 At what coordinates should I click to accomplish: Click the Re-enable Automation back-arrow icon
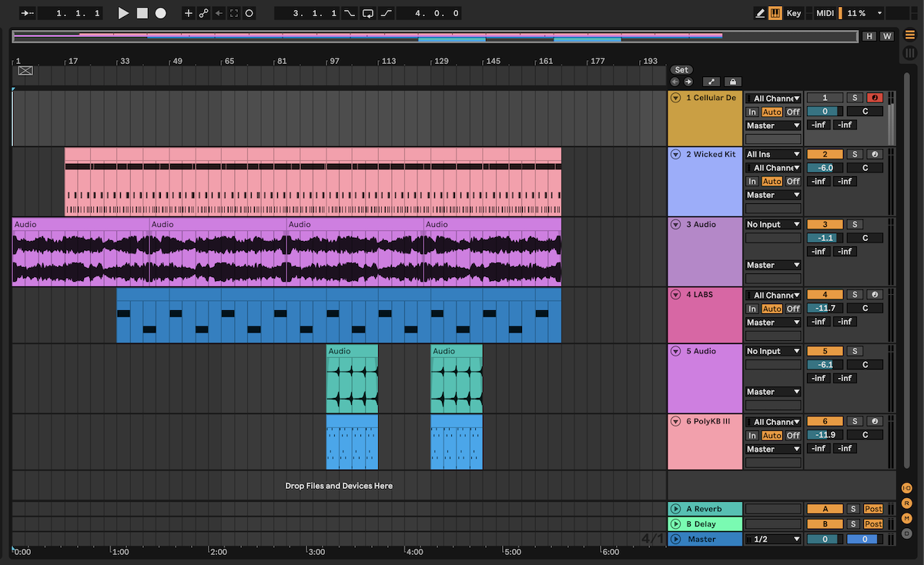[219, 13]
